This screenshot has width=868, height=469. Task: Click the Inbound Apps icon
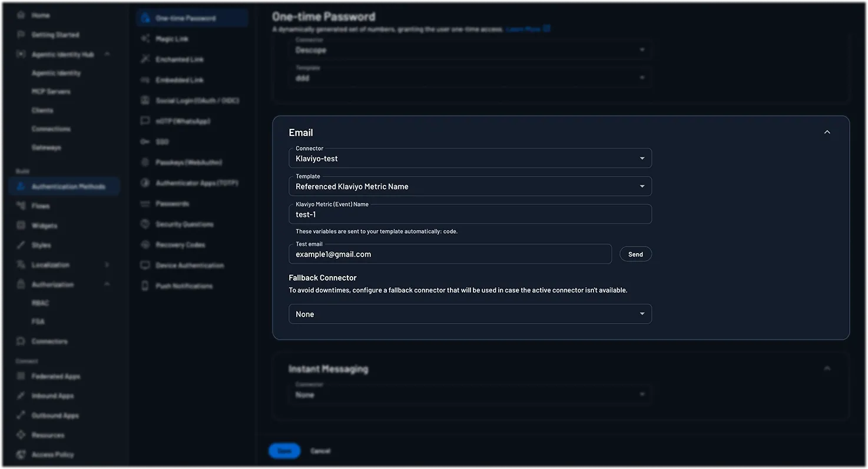[x=21, y=395]
